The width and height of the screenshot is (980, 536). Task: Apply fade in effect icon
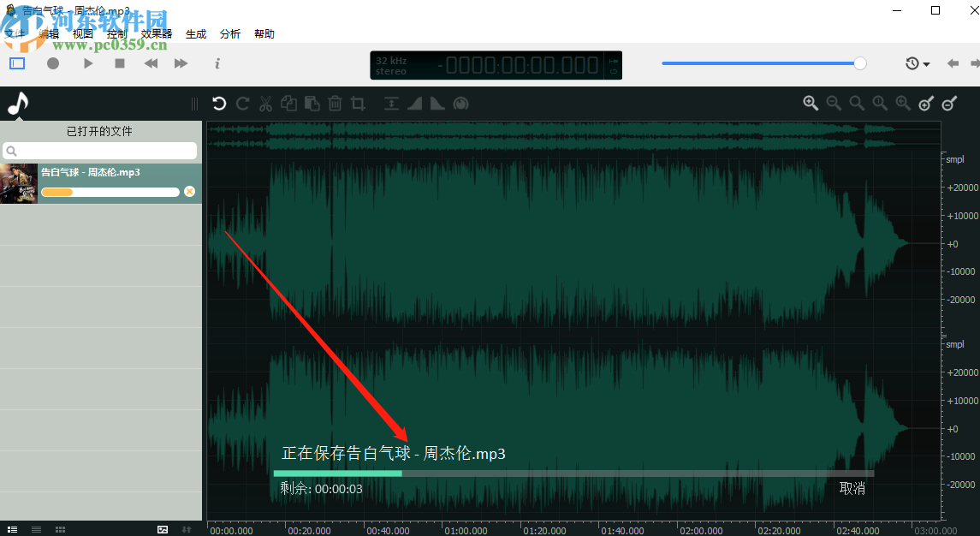tap(414, 103)
